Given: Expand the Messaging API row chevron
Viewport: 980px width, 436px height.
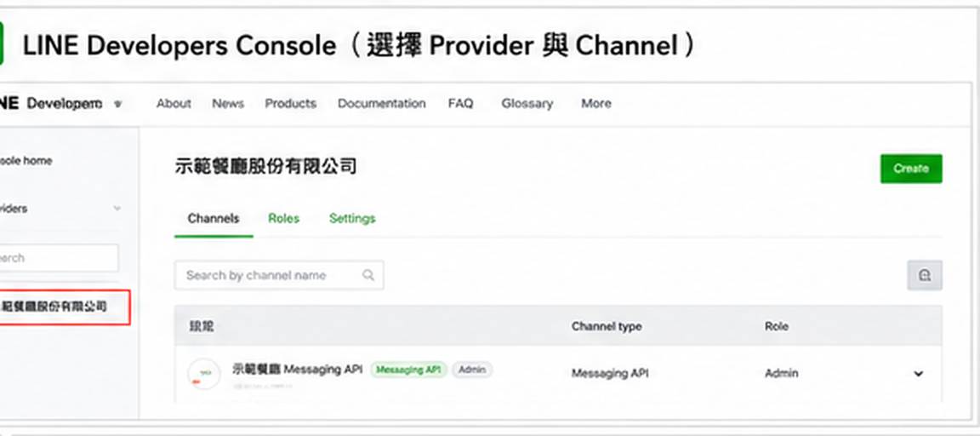Looking at the screenshot, I should point(918,374).
